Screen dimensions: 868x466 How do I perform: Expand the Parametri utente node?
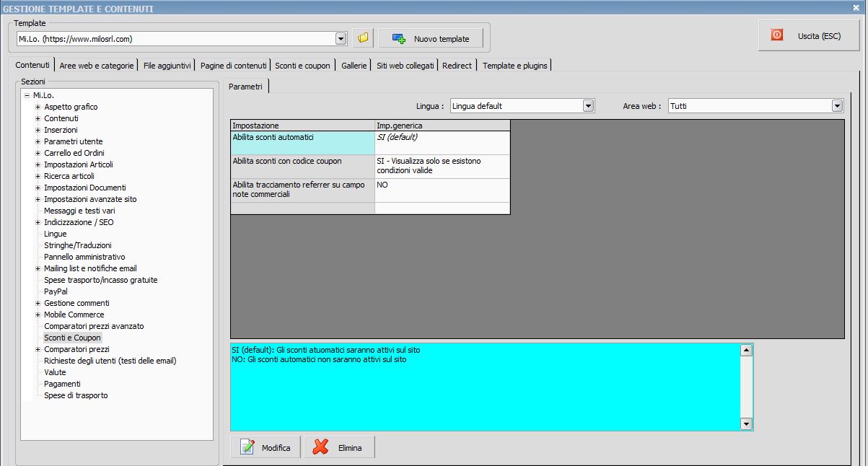[38, 141]
